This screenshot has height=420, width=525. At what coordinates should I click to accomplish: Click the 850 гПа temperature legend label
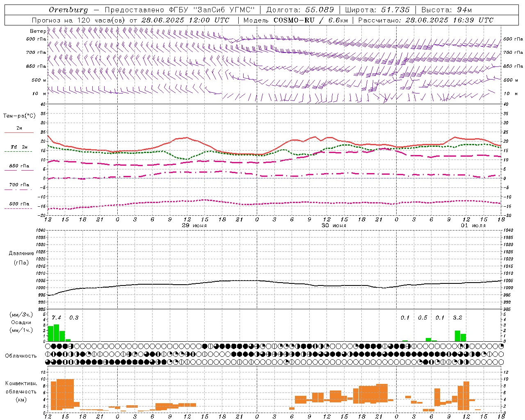(19, 166)
